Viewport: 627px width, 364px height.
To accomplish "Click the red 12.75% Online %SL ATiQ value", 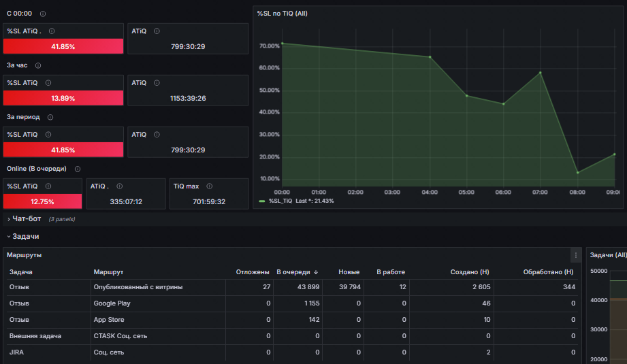I will click(42, 201).
